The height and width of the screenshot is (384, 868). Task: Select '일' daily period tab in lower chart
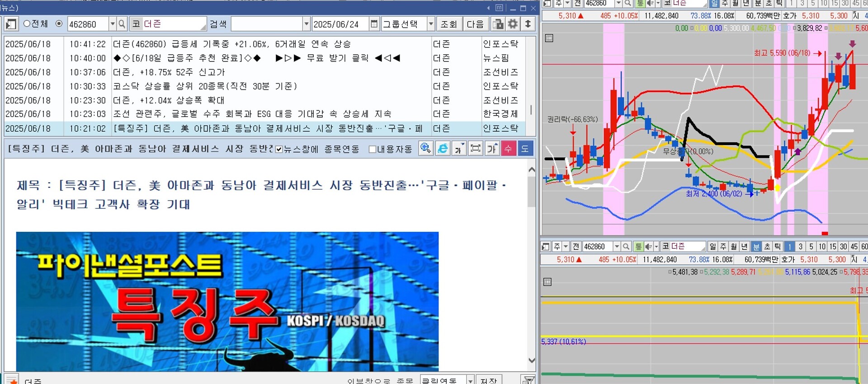point(712,246)
